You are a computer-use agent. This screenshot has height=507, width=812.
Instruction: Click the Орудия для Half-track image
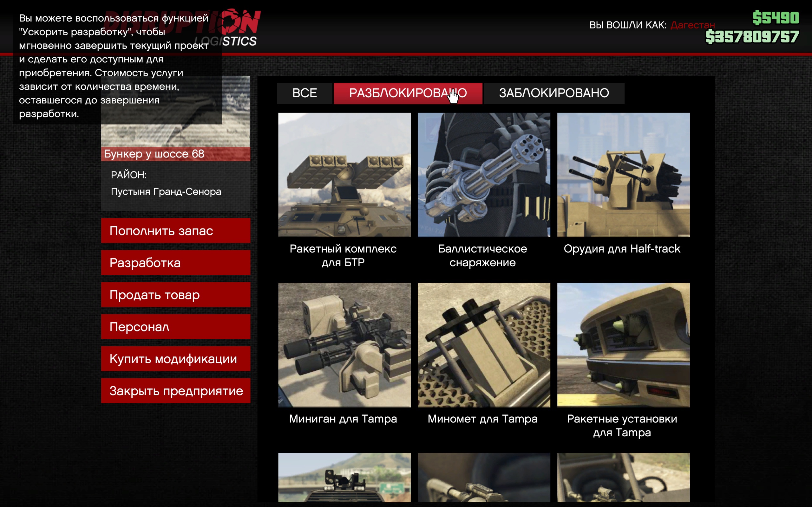623,175
